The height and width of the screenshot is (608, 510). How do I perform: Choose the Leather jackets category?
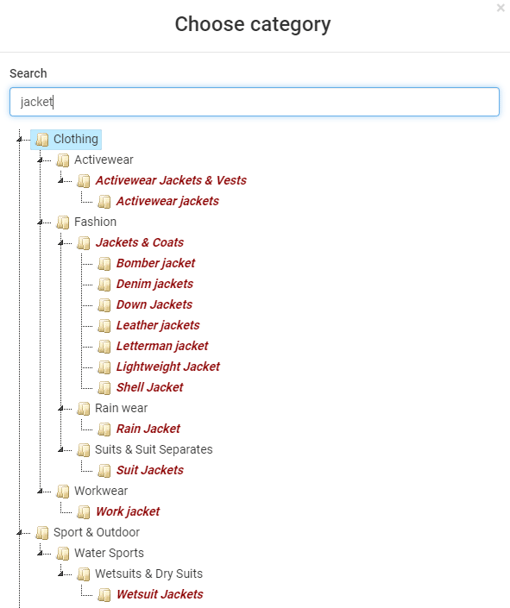click(158, 325)
